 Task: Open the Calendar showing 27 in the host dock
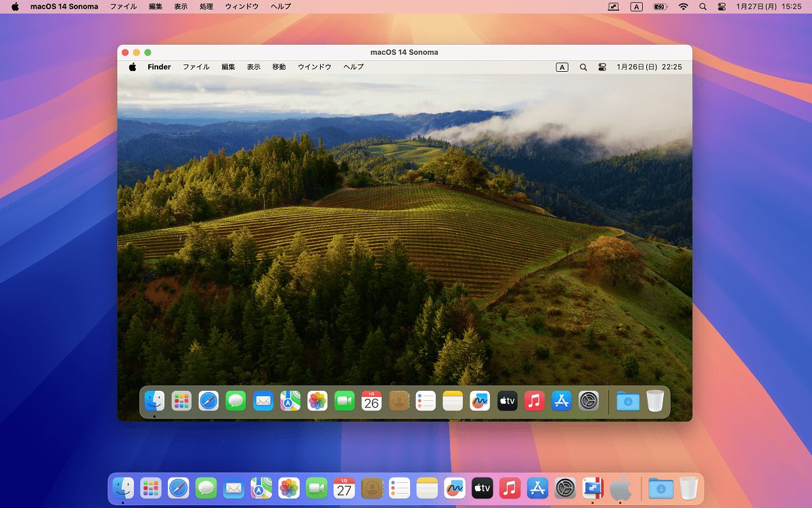point(344,488)
